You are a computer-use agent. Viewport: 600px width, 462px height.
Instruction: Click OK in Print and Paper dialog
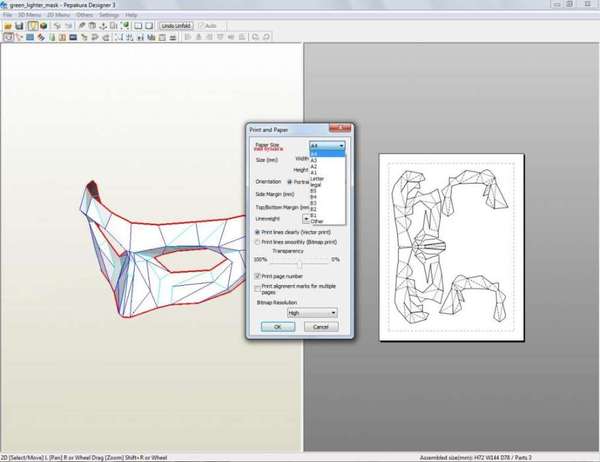(278, 327)
